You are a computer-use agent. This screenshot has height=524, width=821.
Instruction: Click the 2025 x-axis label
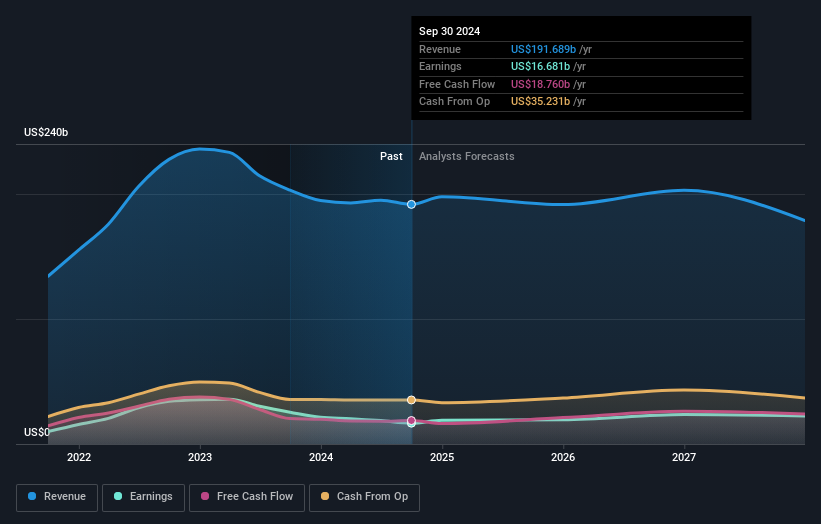(442, 457)
